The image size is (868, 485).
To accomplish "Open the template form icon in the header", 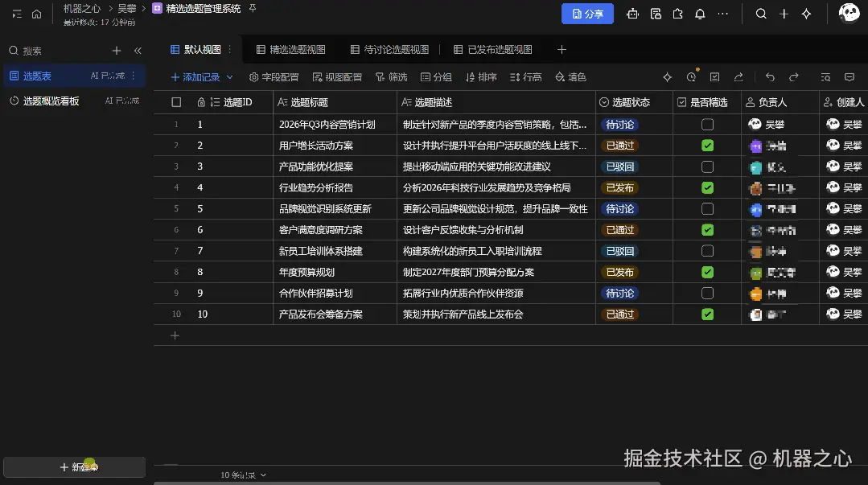I will (x=656, y=14).
